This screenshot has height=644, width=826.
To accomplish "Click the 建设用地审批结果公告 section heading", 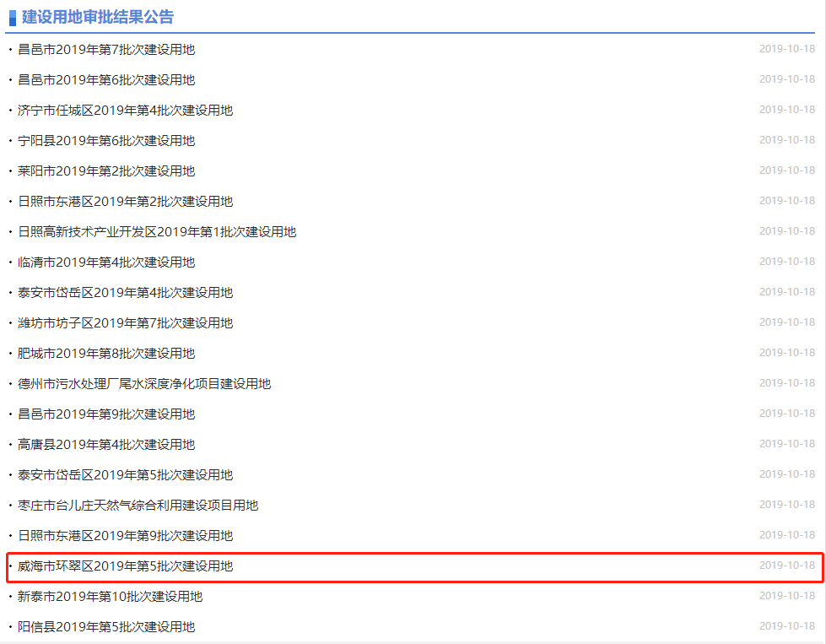I will [98, 17].
